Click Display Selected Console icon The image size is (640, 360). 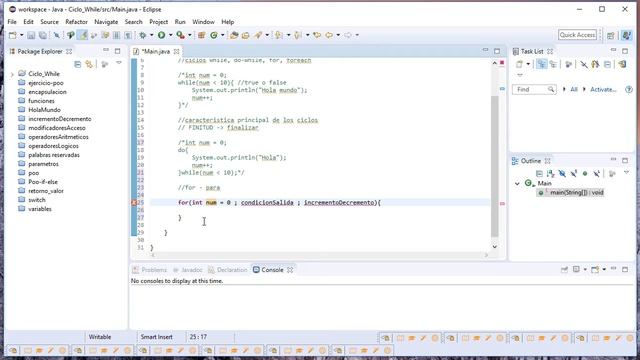pyautogui.click(x=576, y=269)
